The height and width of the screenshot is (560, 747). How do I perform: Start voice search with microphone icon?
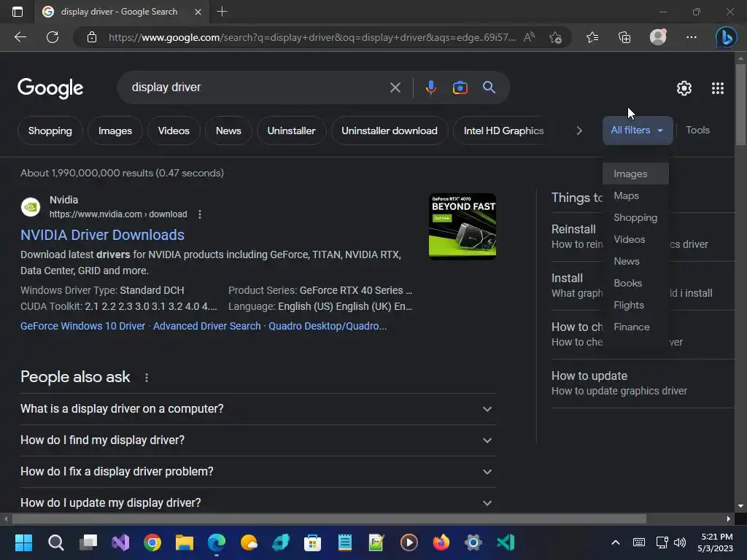430,87
